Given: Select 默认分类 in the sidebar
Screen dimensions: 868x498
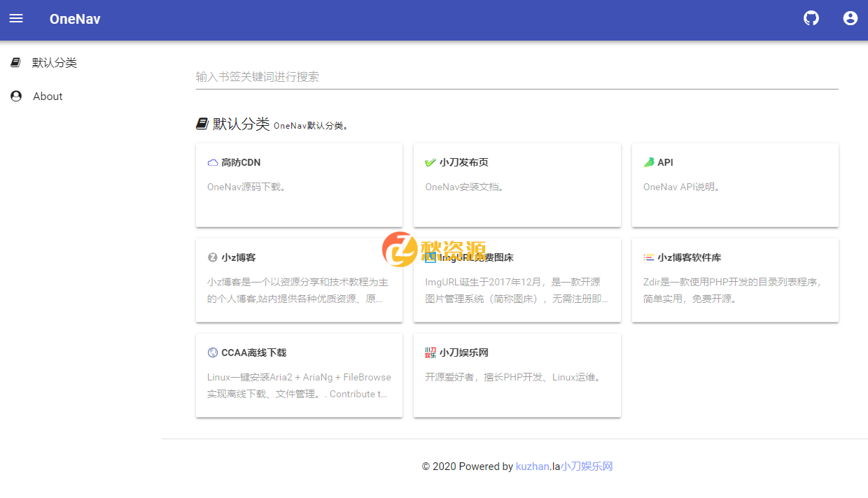Looking at the screenshot, I should tap(54, 63).
